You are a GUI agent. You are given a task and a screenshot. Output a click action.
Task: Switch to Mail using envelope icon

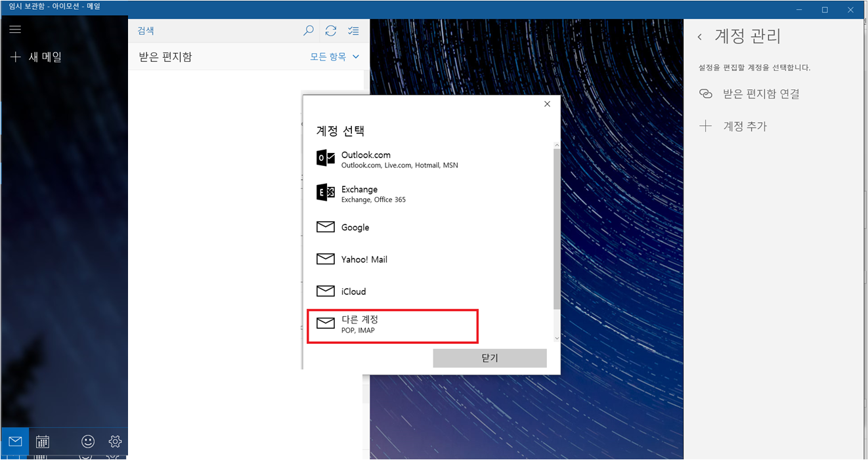point(15,441)
